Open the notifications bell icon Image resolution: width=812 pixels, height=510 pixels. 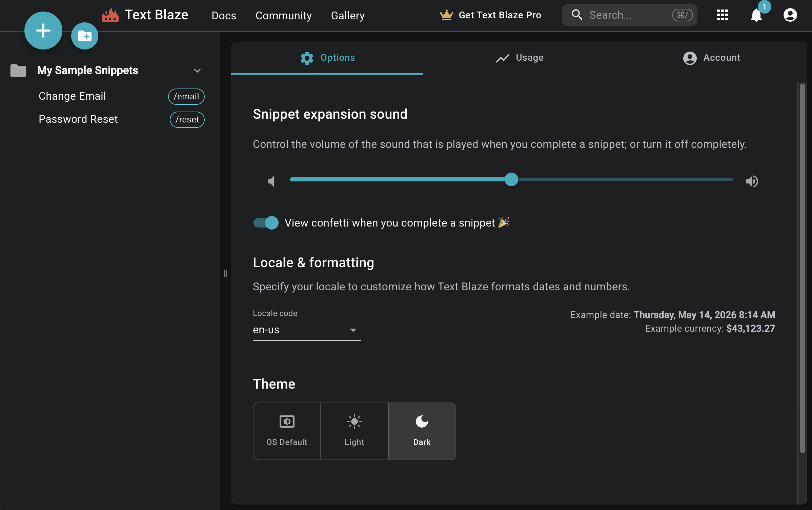[x=756, y=15]
